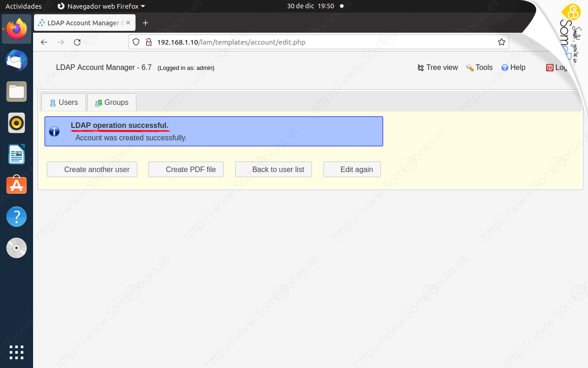The height and width of the screenshot is (368, 588).
Task: Launch Ubuntu Software from the dock
Action: [17, 185]
